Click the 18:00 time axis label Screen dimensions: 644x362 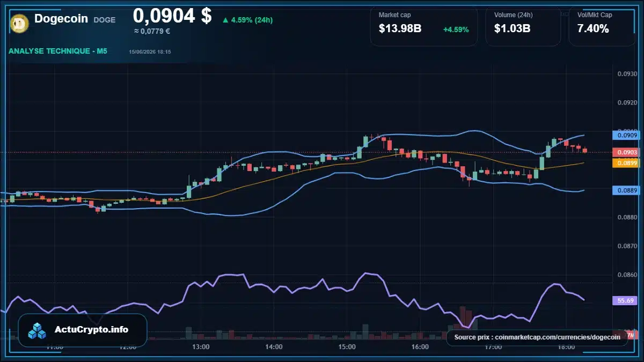[567, 347]
